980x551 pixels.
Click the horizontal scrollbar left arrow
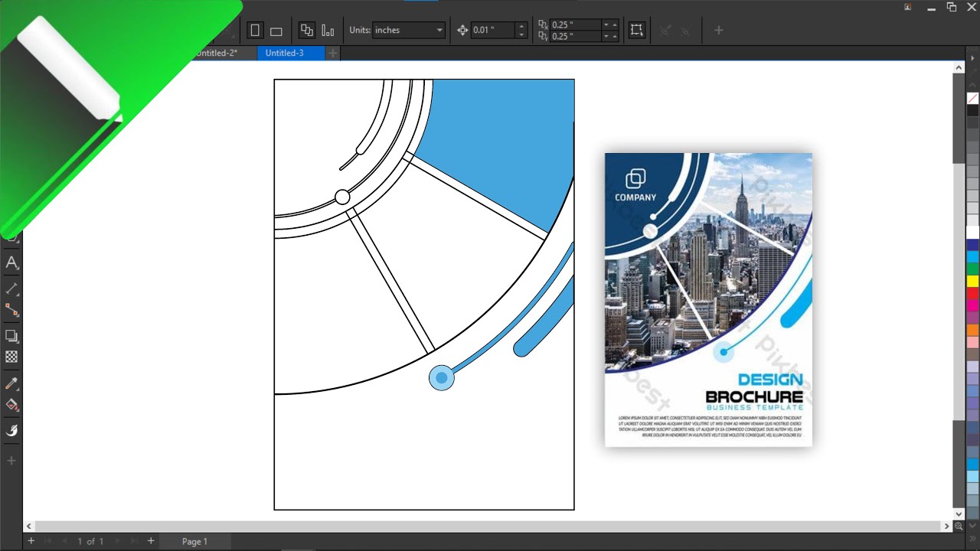29,527
